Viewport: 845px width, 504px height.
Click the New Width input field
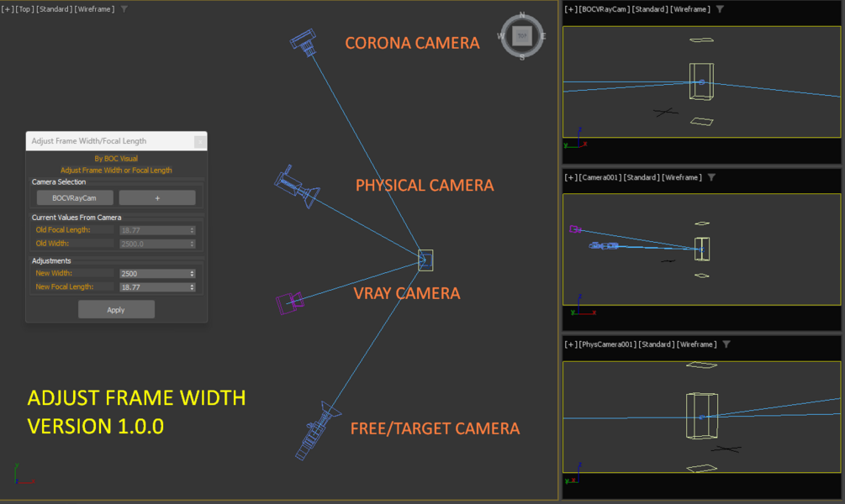153,274
